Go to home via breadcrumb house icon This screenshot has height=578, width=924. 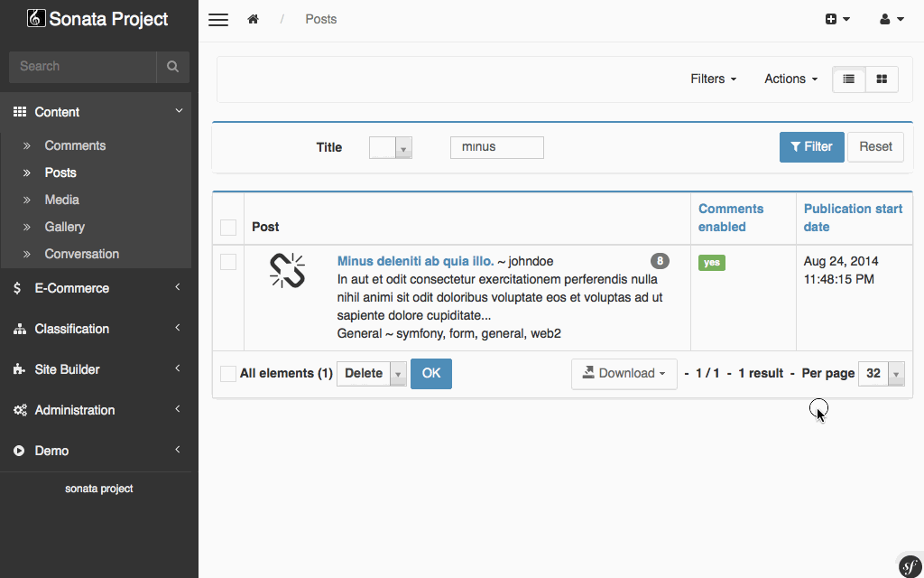(254, 19)
